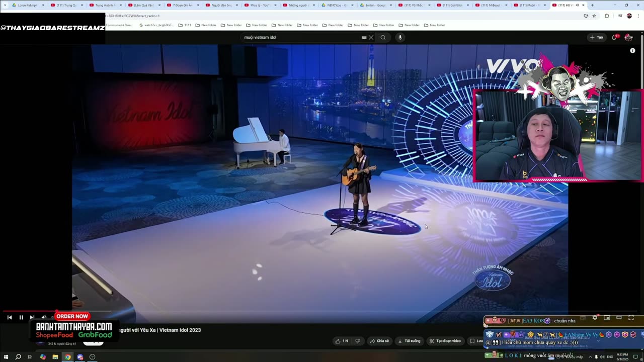Clear the YouTube search box text
Viewport: 644px width, 362px height.
(371, 37)
